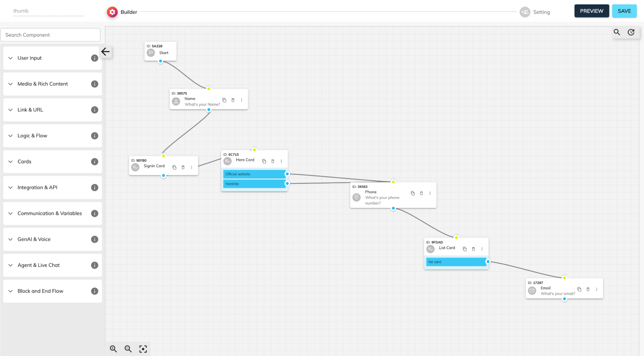Click the reset/restore history icon
644x356 pixels.
pyautogui.click(x=631, y=32)
